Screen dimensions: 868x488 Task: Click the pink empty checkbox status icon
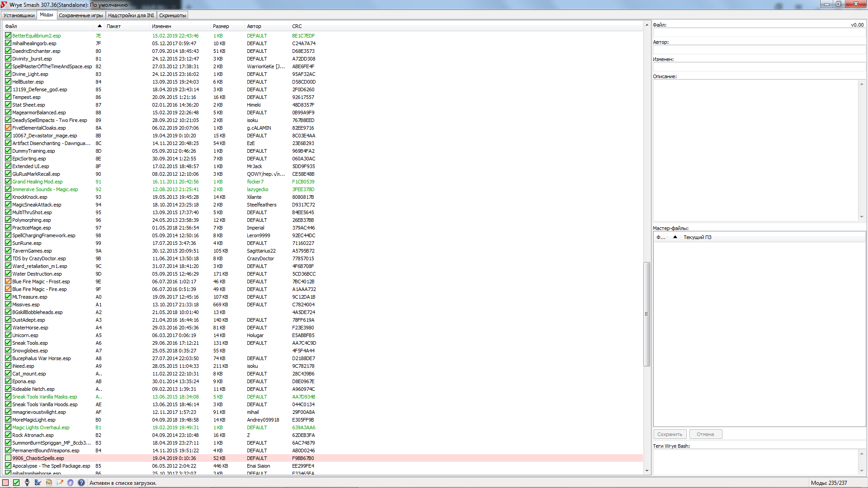(5, 483)
